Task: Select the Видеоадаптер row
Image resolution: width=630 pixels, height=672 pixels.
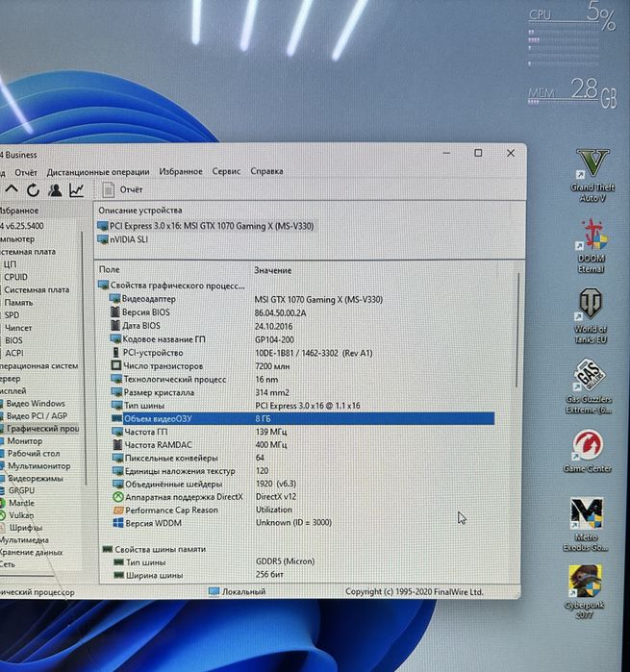Action: 300,299
